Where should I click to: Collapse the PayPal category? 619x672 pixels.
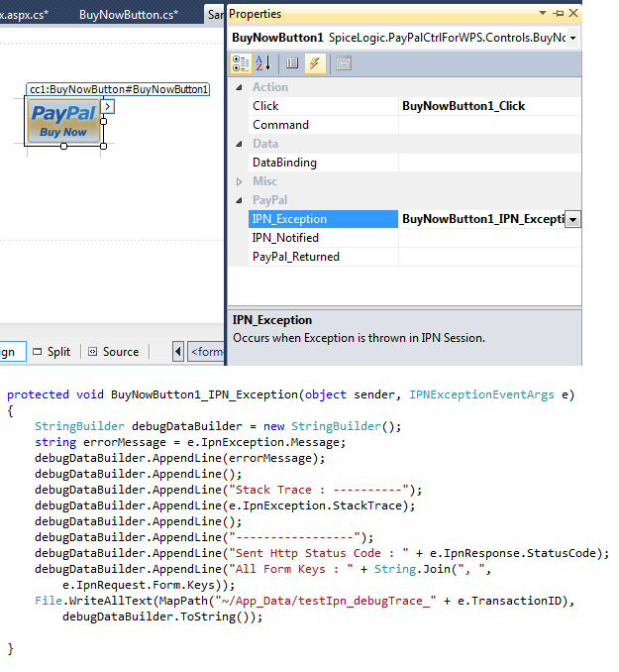239,200
